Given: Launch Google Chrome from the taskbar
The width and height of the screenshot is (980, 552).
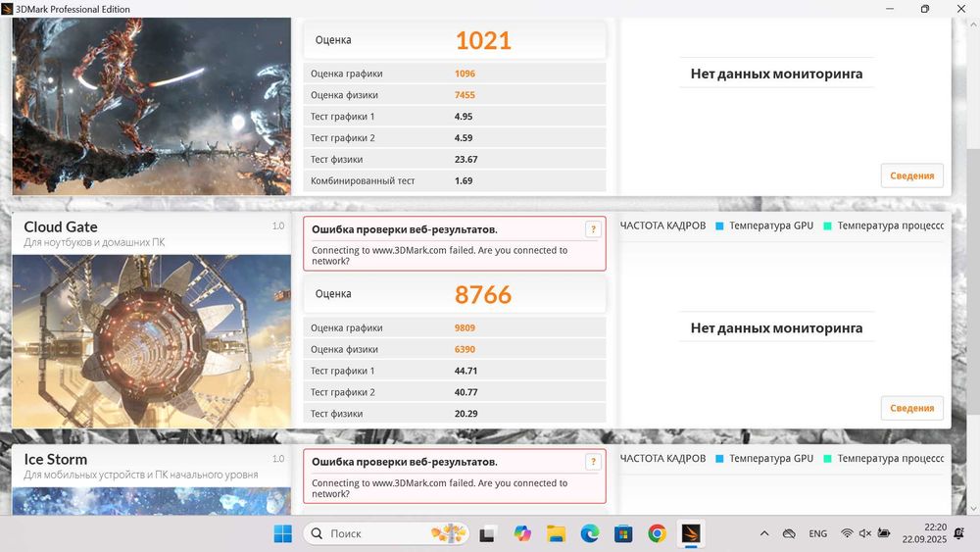Looking at the screenshot, I should coord(657,533).
